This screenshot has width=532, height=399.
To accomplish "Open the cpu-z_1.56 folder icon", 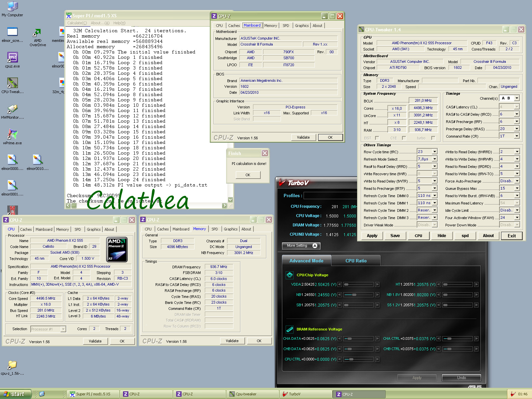I will click(12, 365).
